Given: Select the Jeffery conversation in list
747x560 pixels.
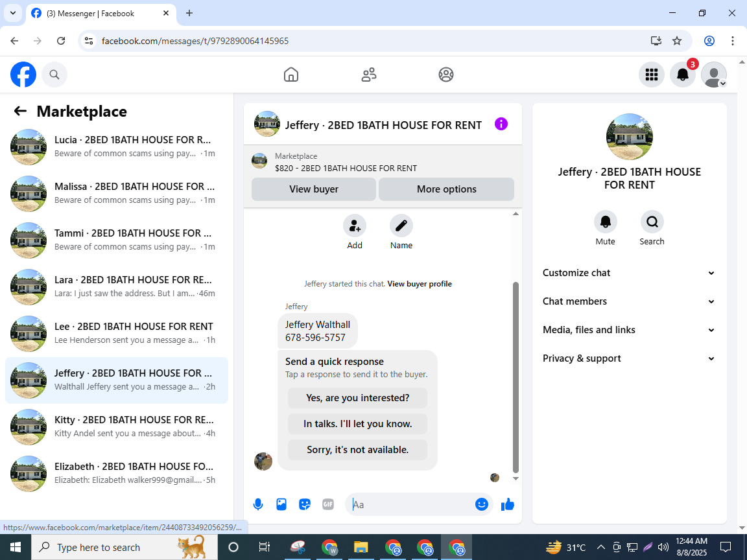Looking at the screenshot, I should [x=116, y=380].
